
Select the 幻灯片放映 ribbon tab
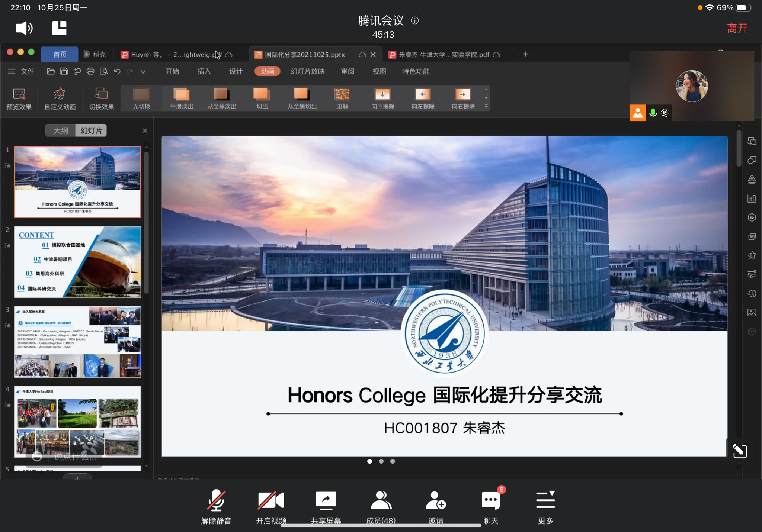click(307, 71)
